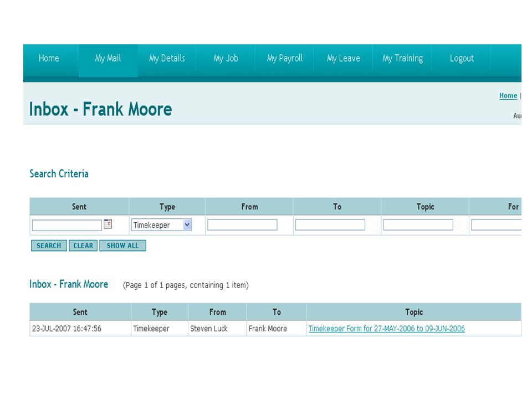This screenshot has width=532, height=399.
Task: Go to the Home menu item
Action: click(49, 58)
